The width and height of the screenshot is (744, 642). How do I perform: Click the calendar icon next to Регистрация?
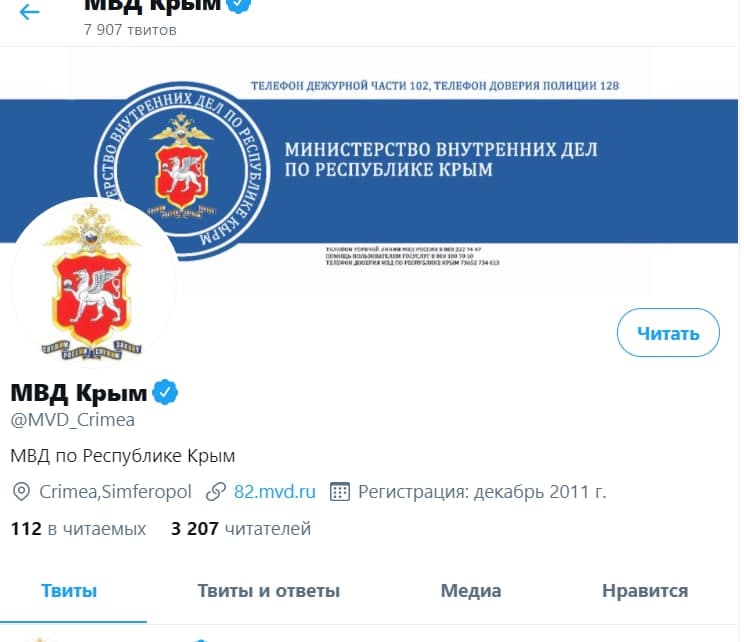coord(340,492)
